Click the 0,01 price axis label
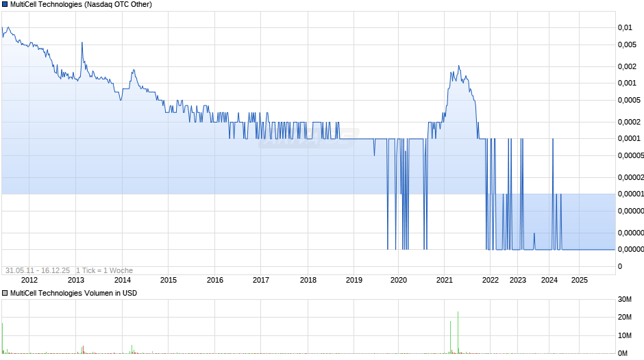Viewport: 644px width, 360px height. (x=625, y=27)
